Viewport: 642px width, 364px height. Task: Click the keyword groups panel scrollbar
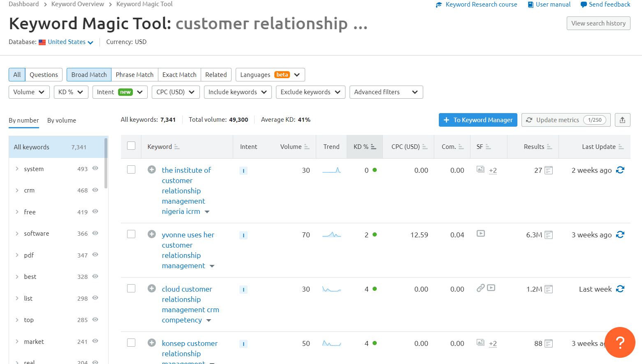(106, 163)
